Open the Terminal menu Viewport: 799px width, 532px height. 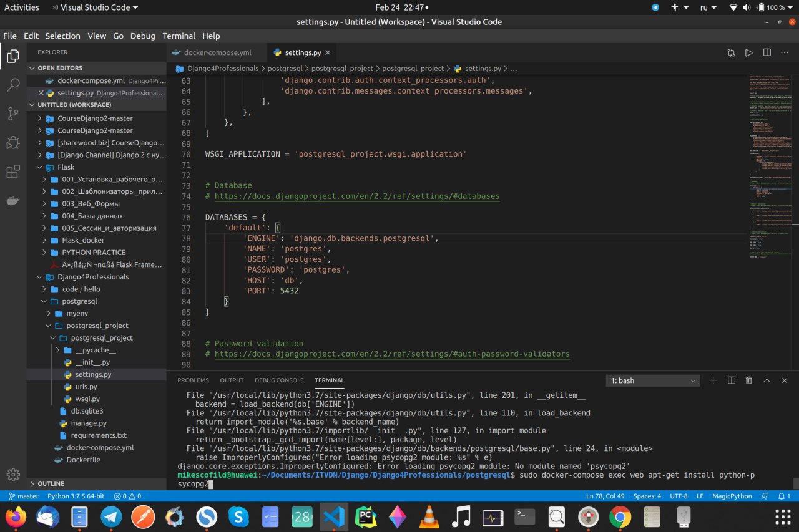(x=179, y=36)
